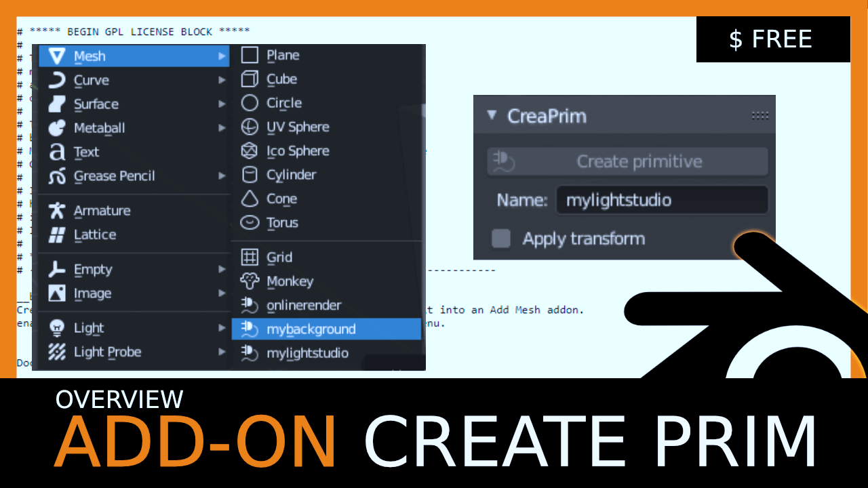Select the Armature icon
Screen dimensions: 868x488
pos(57,210)
